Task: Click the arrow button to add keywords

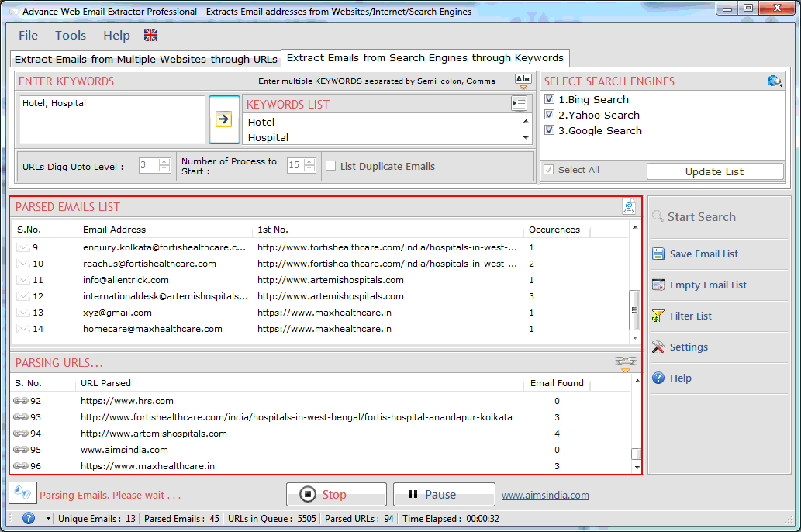Action: point(224,119)
